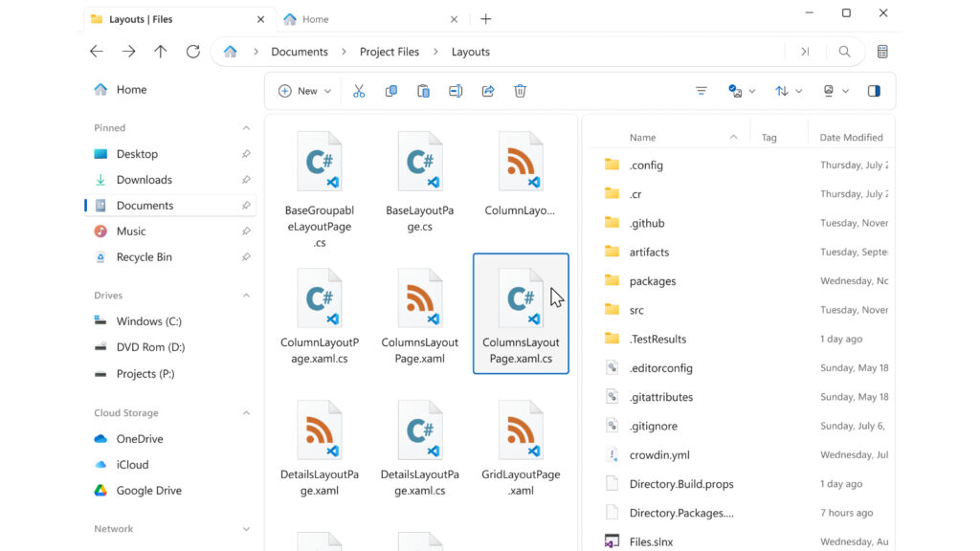
Task: Click Layouts in the breadcrumb
Action: tap(471, 52)
